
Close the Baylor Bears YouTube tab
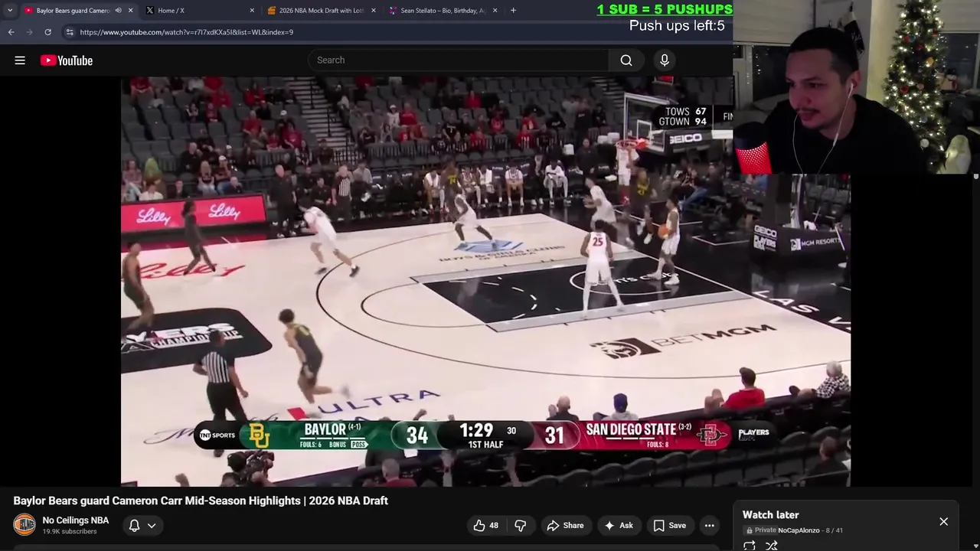coord(130,11)
